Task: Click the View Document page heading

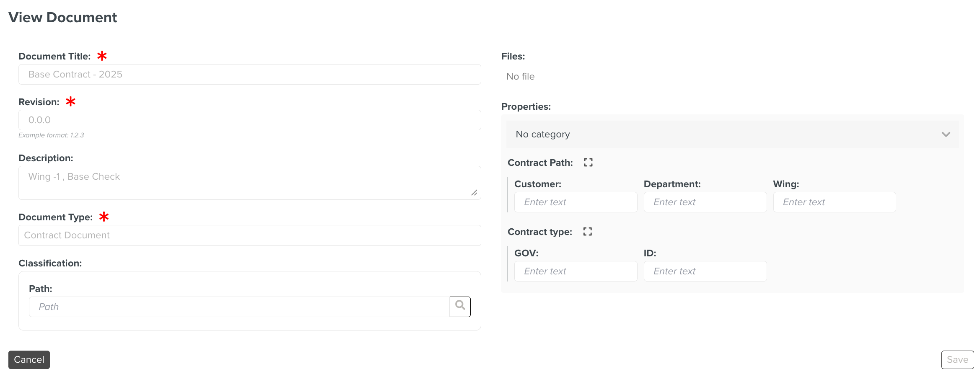Action: 63,17
